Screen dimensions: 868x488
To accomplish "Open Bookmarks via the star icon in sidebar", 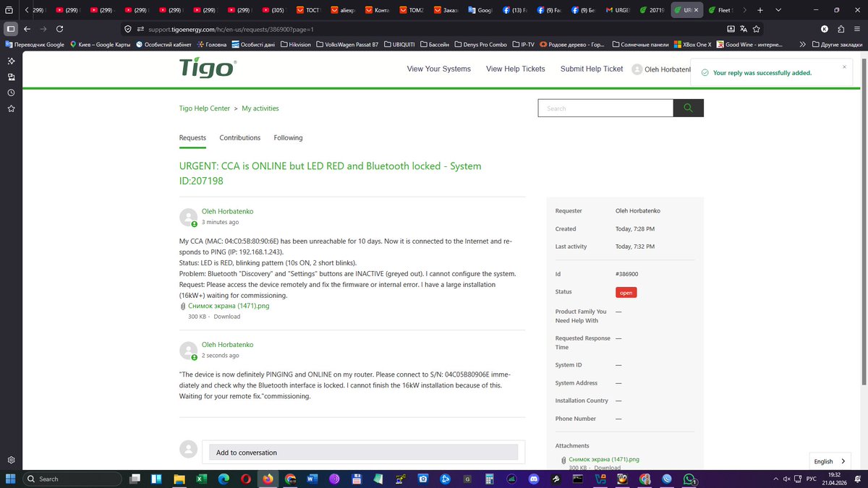I will click(x=10, y=108).
